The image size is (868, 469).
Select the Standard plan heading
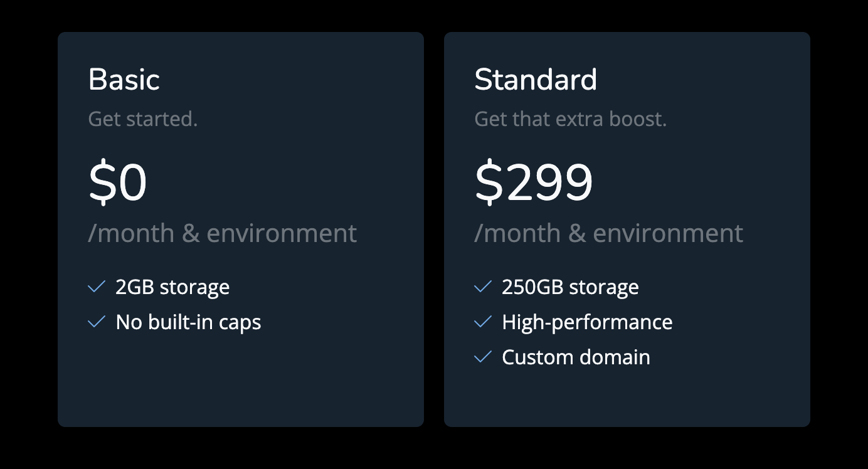[x=536, y=80]
